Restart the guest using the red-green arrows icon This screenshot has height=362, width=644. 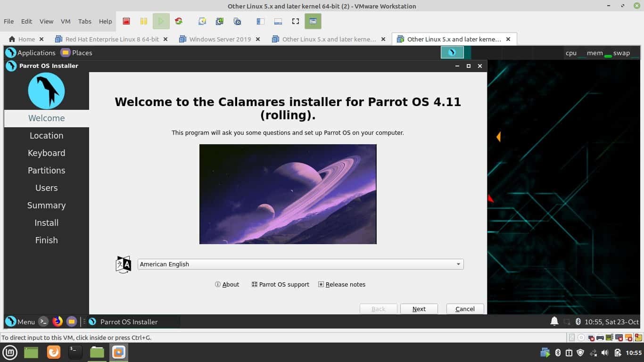pyautogui.click(x=178, y=21)
